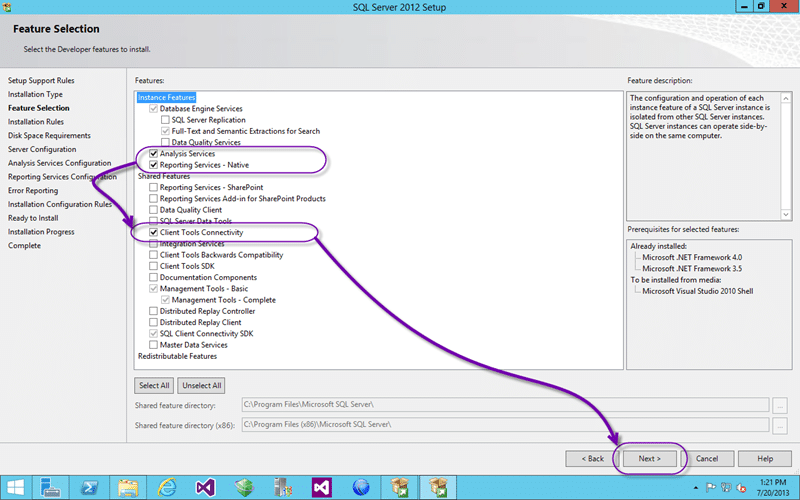Uncheck Client Tools Connectivity

[x=153, y=232]
